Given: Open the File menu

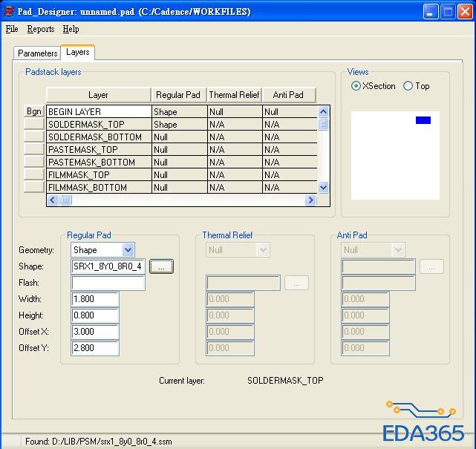Looking at the screenshot, I should coord(12,29).
